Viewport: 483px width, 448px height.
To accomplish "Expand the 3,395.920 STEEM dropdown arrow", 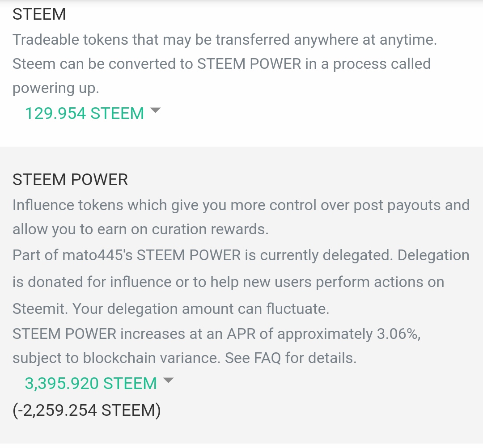I will [x=168, y=380].
